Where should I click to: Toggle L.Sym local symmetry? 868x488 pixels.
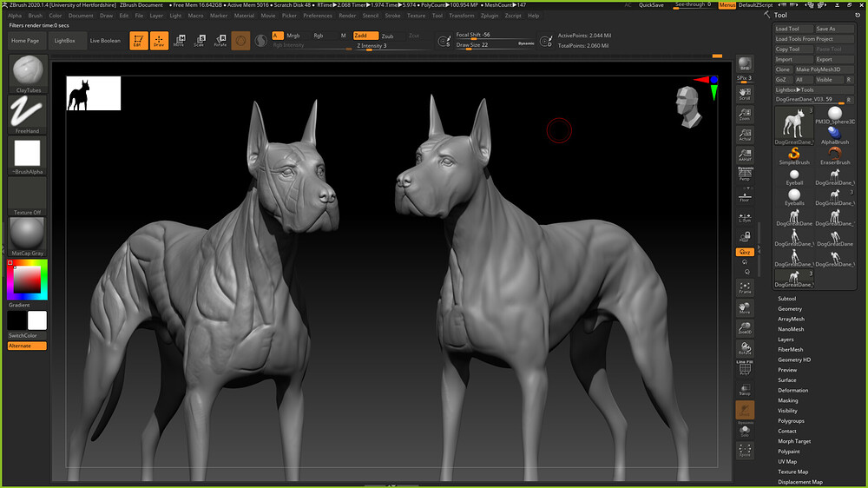coord(745,217)
